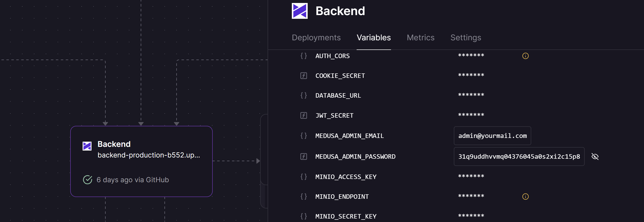Open the Deployments tab
This screenshot has width=644, height=222.
pos(316,38)
